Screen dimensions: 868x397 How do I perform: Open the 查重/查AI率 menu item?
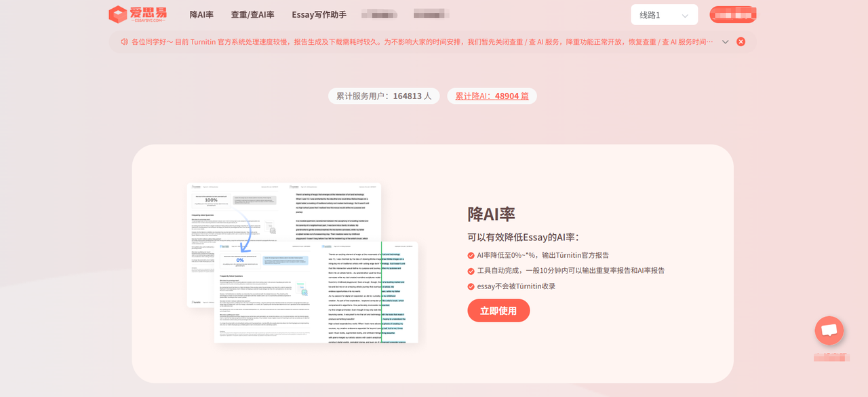tap(252, 14)
